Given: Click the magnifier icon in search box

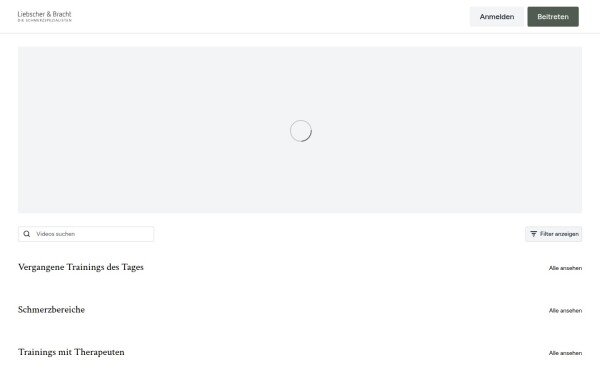Looking at the screenshot, I should pos(27,234).
